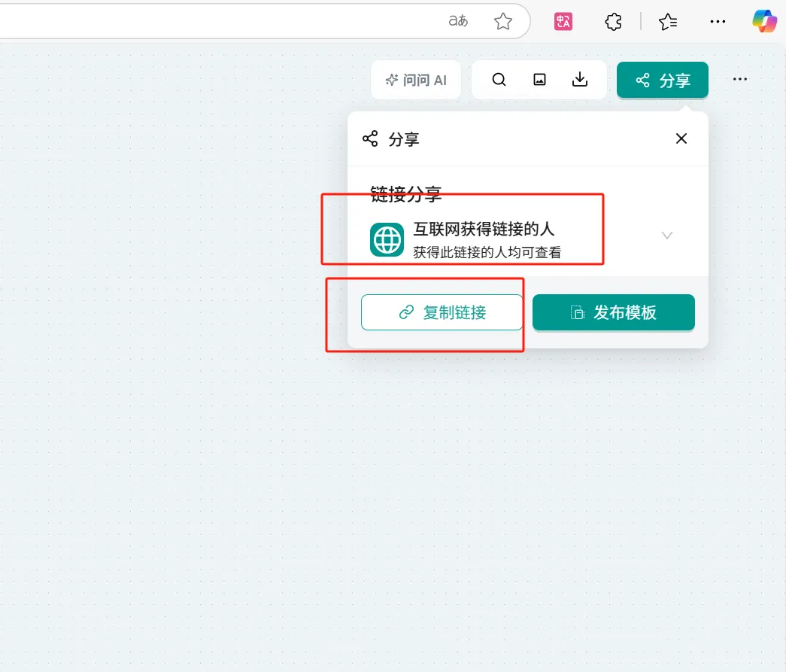The height and width of the screenshot is (672, 786).
Task: Open the pink translation extension icon
Action: coord(563,21)
